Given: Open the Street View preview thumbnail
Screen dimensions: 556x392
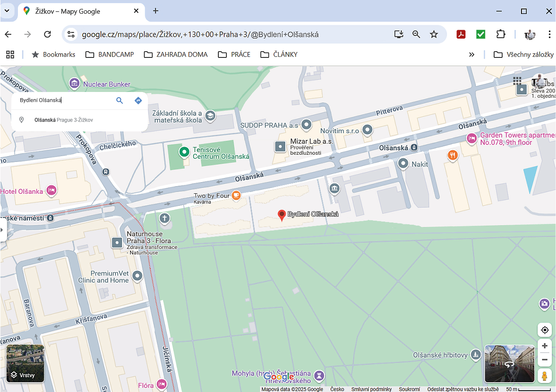Looking at the screenshot, I should coord(510,364).
